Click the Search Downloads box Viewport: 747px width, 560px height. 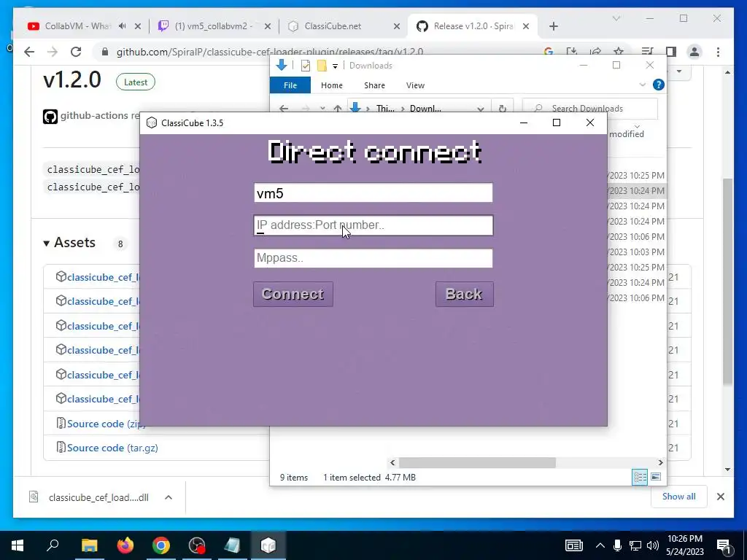pyautogui.click(x=591, y=108)
